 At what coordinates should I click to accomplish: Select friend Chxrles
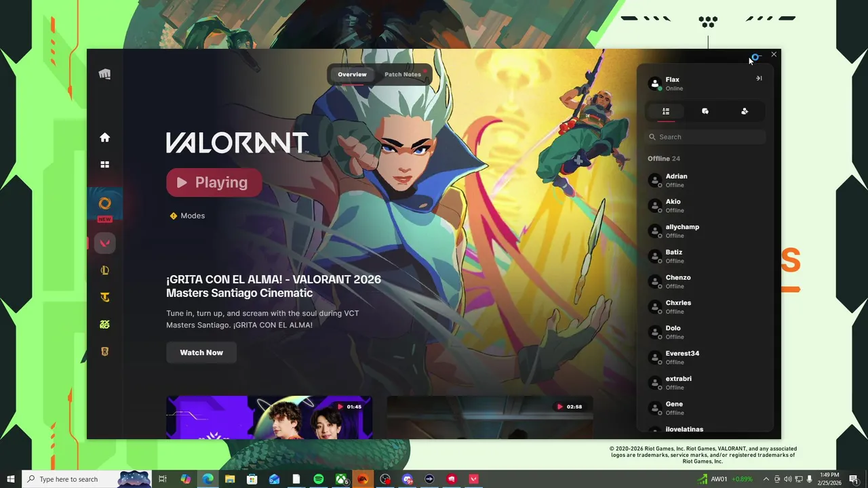click(705, 306)
